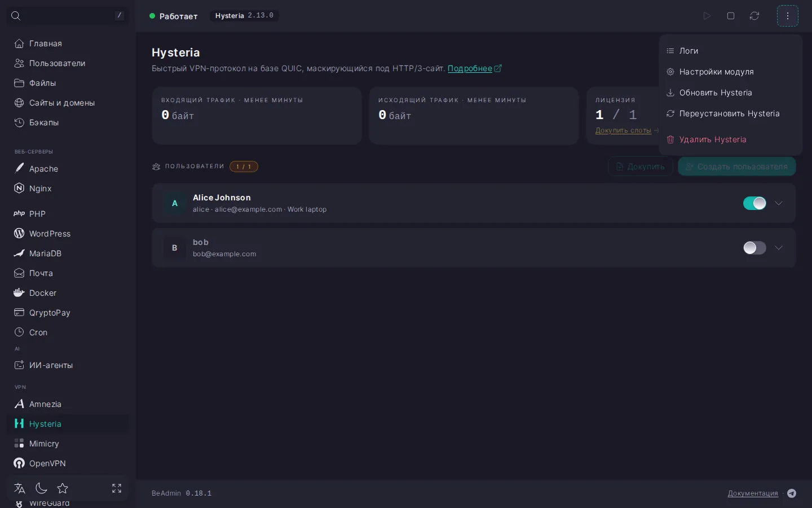Open WordPress in the sidebar
This screenshot has height=508, width=812.
click(x=68, y=234)
